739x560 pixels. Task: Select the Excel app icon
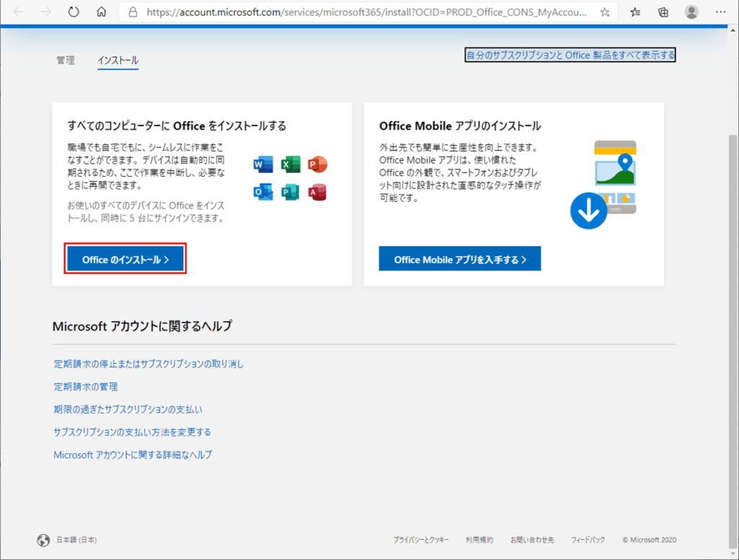tap(290, 164)
